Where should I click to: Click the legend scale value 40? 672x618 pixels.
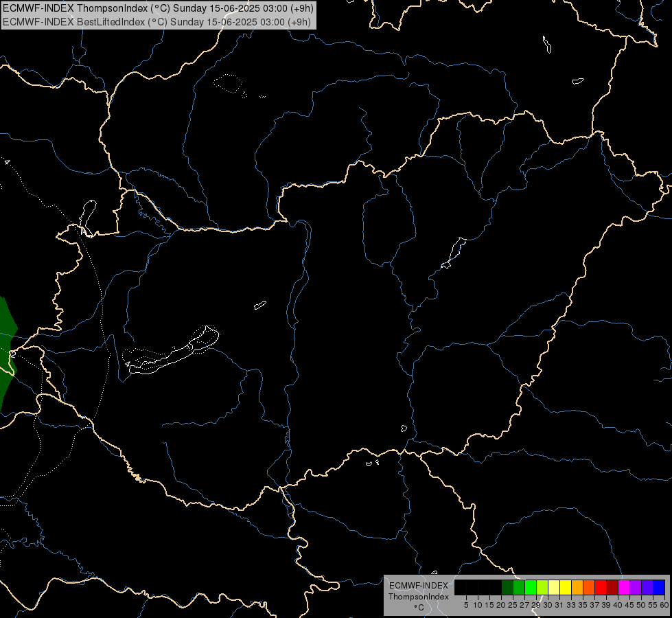click(618, 605)
